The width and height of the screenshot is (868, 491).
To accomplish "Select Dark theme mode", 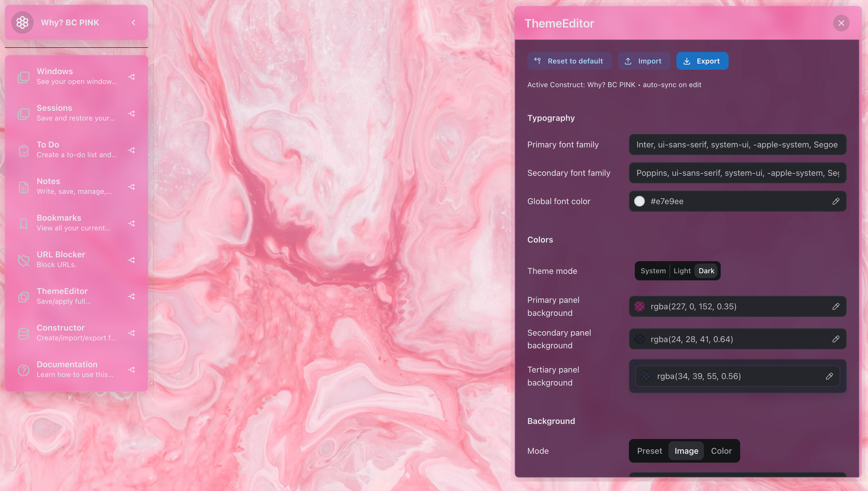I will tap(706, 271).
